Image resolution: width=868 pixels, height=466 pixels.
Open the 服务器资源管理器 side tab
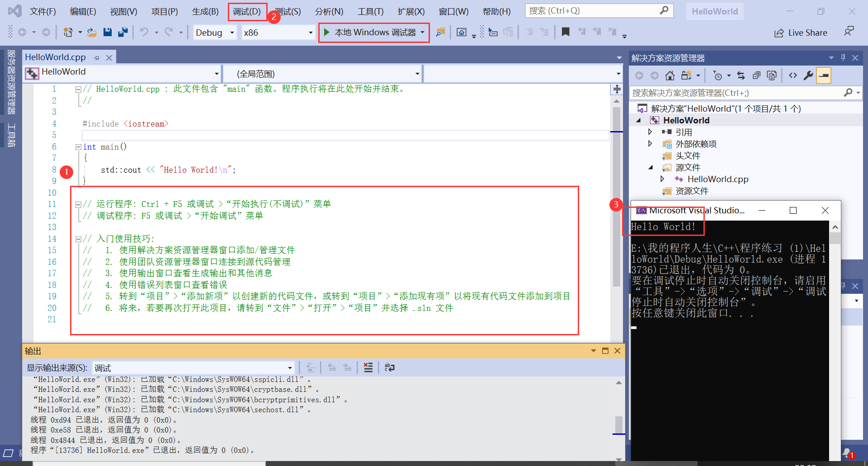[11, 82]
